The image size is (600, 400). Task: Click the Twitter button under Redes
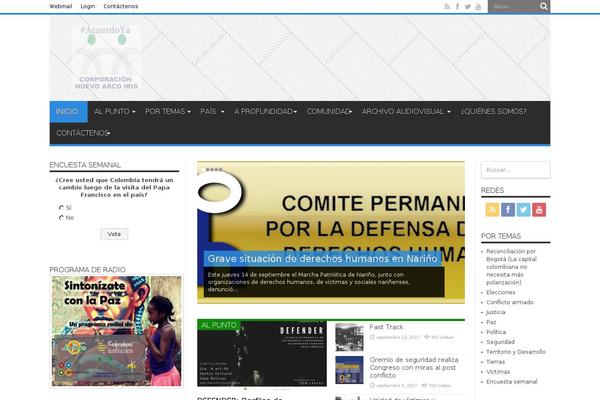[x=523, y=209]
